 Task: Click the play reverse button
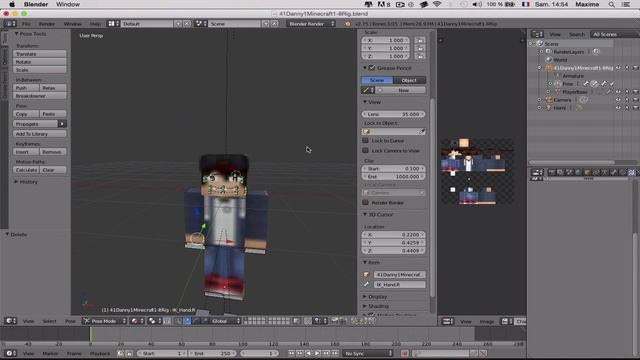[309, 353]
